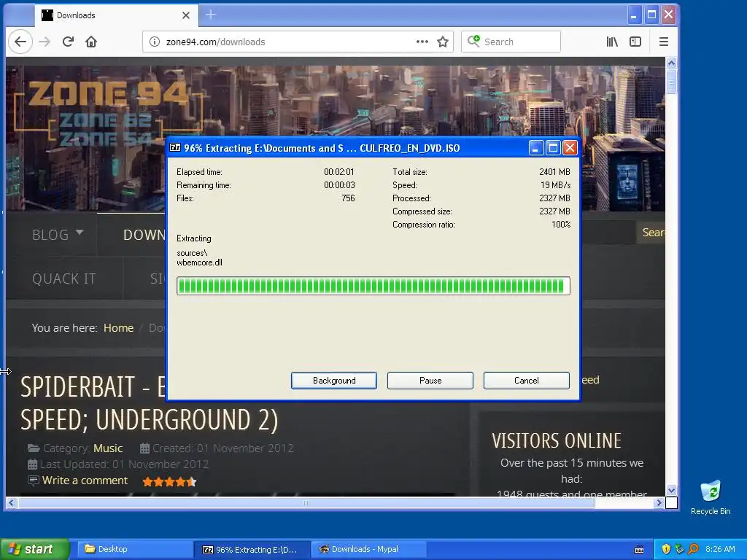747x560 pixels.
Task: Open the Windows start menu
Action: 34,549
